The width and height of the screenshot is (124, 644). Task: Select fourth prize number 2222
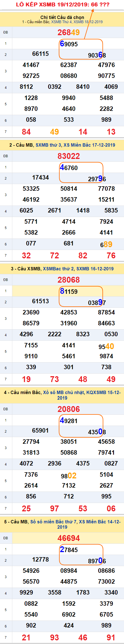55,334
